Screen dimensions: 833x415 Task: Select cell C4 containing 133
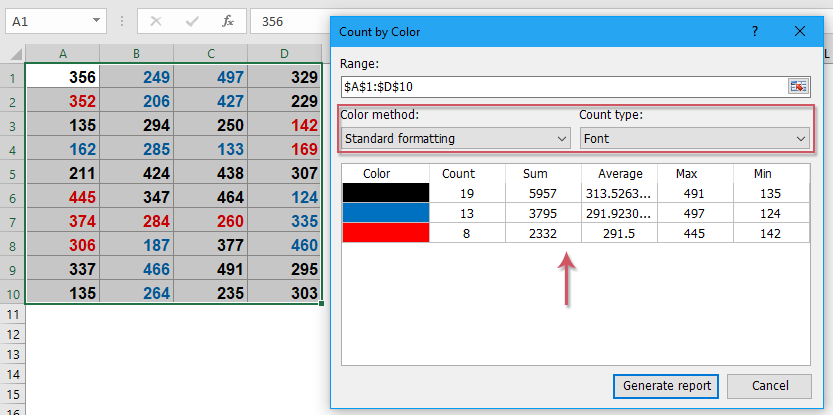click(x=211, y=149)
